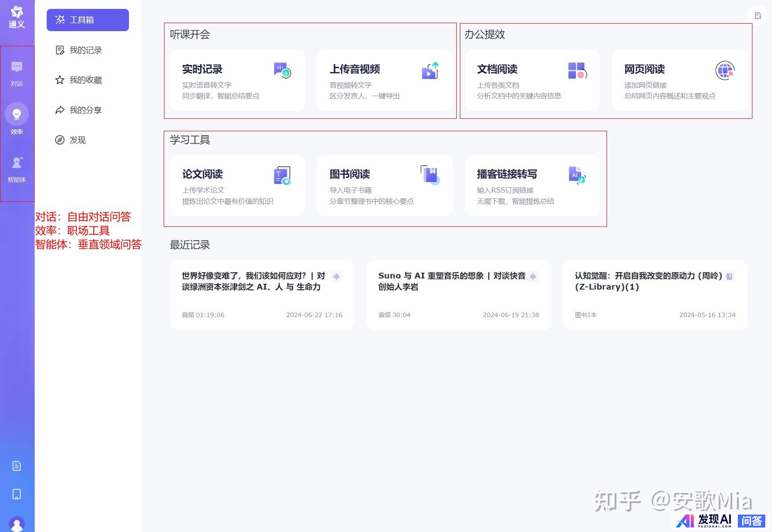Image resolution: width=772 pixels, height=532 pixels.
Task: Click the 播客链接转写 AI file icon
Action: [577, 175]
